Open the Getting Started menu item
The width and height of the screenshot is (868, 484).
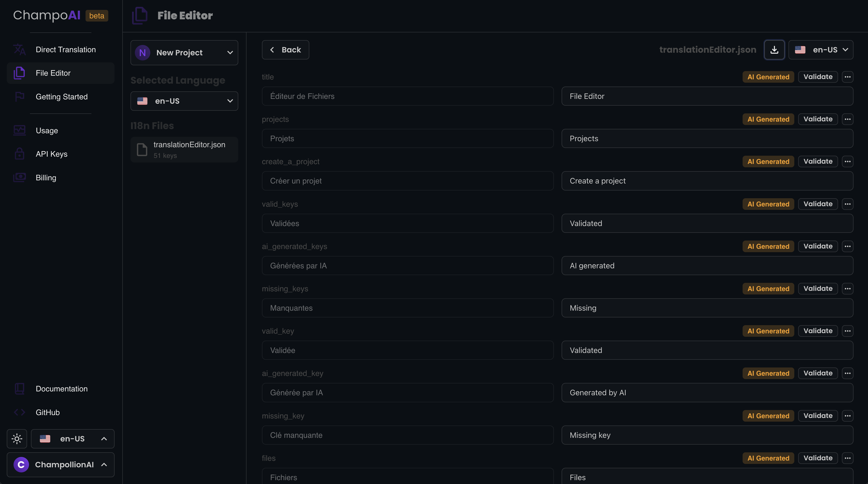(61, 97)
